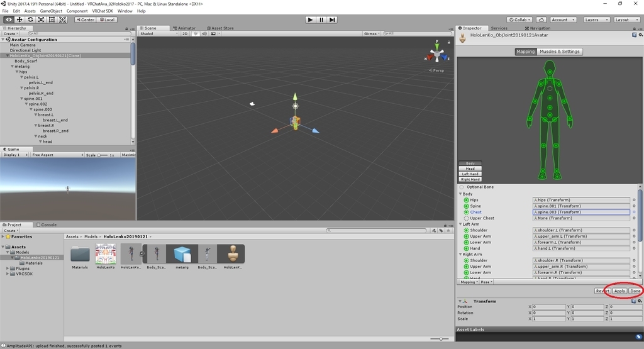Select the Hand (view) tool
The width and height of the screenshot is (644, 349).
click(x=8, y=19)
